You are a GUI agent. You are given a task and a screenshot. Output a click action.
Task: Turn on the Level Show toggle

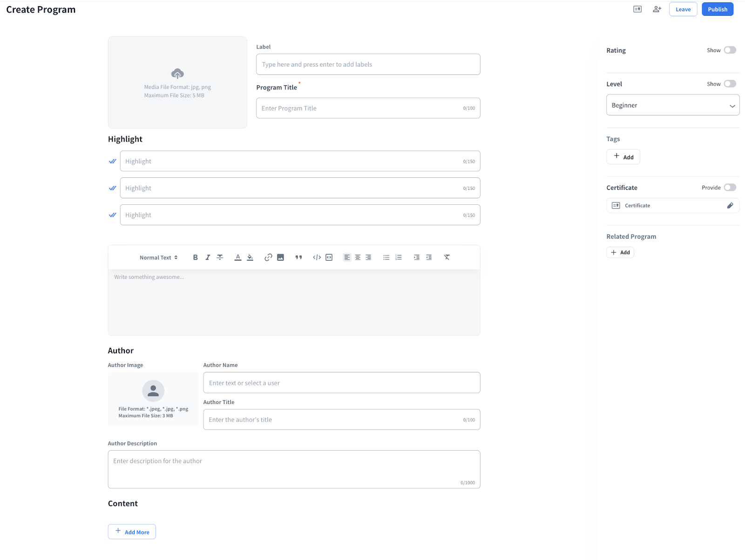click(730, 84)
